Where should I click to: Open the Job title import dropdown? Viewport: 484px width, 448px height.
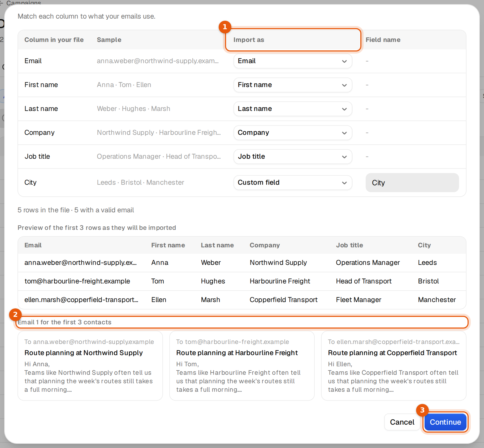click(293, 157)
